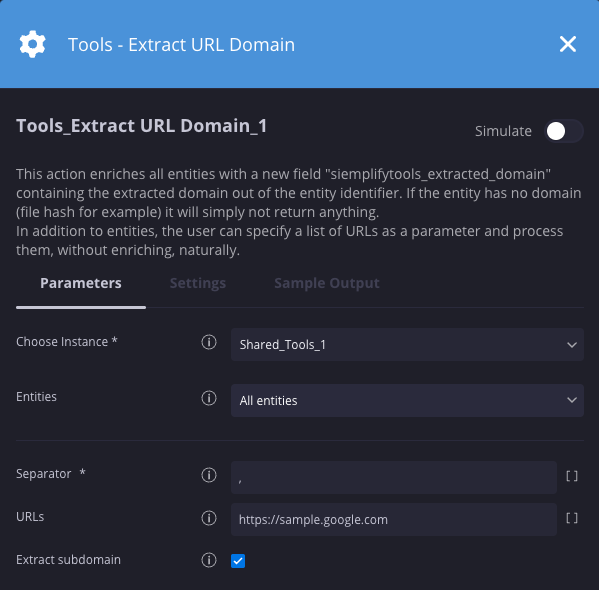The image size is (599, 590).
Task: Open the All entities dropdown
Action: click(x=407, y=400)
